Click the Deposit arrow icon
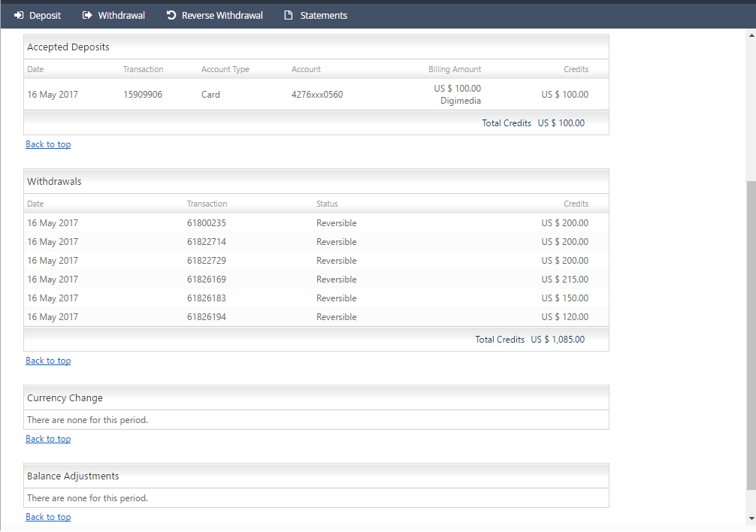 (x=20, y=15)
